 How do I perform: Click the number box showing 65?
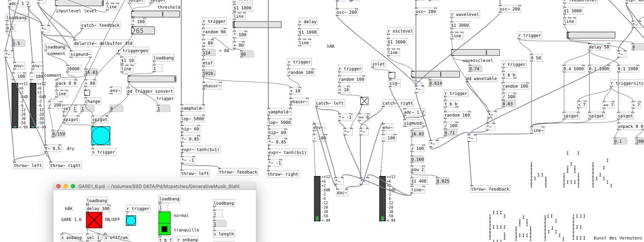(x=143, y=31)
